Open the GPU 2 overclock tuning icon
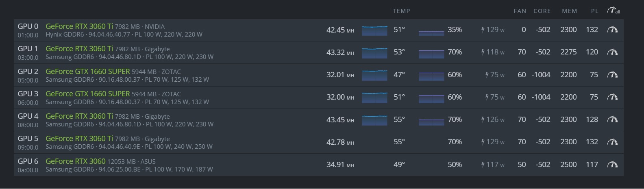644x189 pixels. click(x=612, y=75)
